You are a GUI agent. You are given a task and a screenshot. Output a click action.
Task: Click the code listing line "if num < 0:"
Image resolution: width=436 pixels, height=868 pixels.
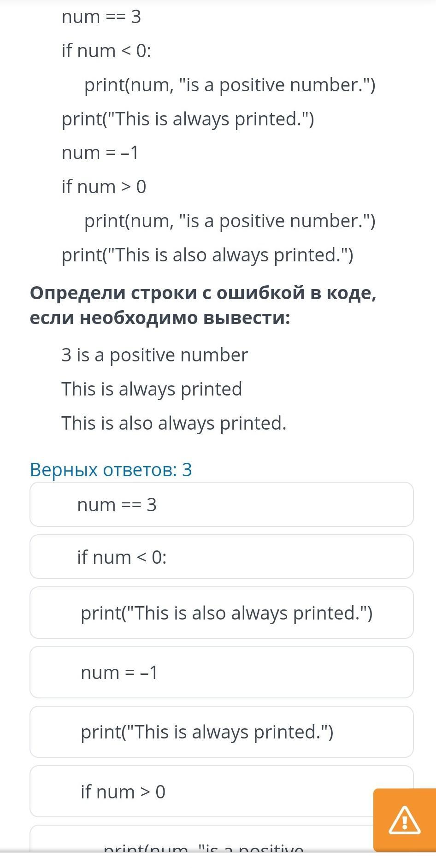[106, 51]
